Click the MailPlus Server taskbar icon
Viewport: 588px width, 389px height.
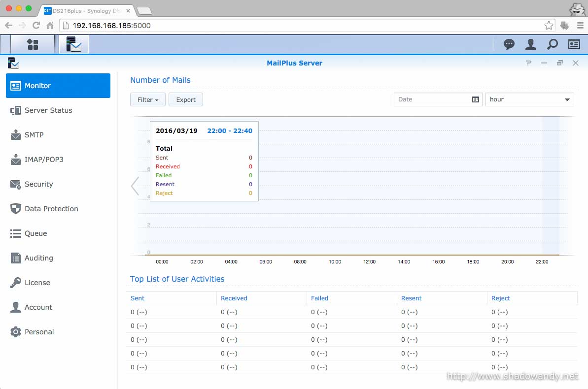coord(74,44)
